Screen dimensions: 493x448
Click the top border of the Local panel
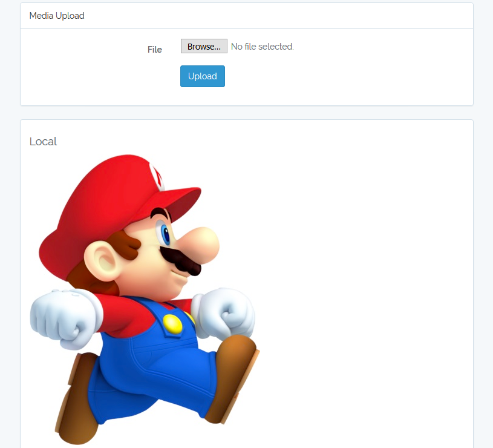pos(246,119)
